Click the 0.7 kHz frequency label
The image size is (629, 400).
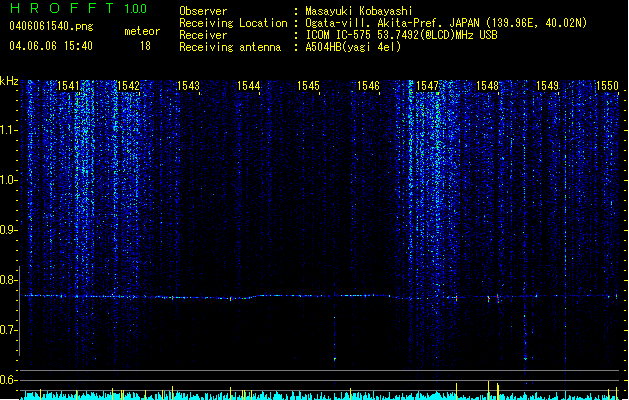point(9,330)
